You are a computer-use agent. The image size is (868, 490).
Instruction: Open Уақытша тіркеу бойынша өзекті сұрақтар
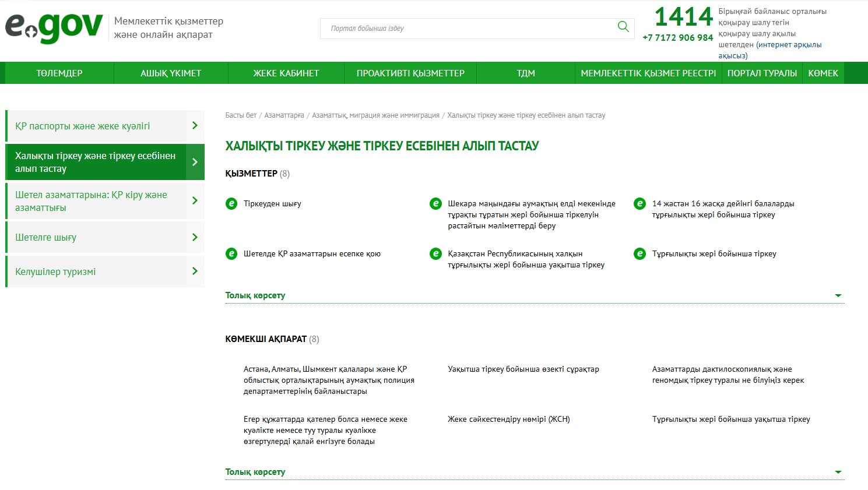[523, 369]
